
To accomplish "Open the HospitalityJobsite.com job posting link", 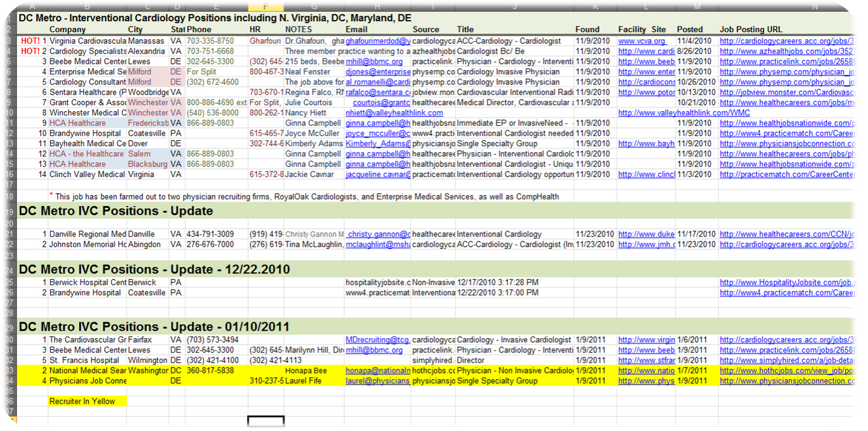I will [785, 283].
